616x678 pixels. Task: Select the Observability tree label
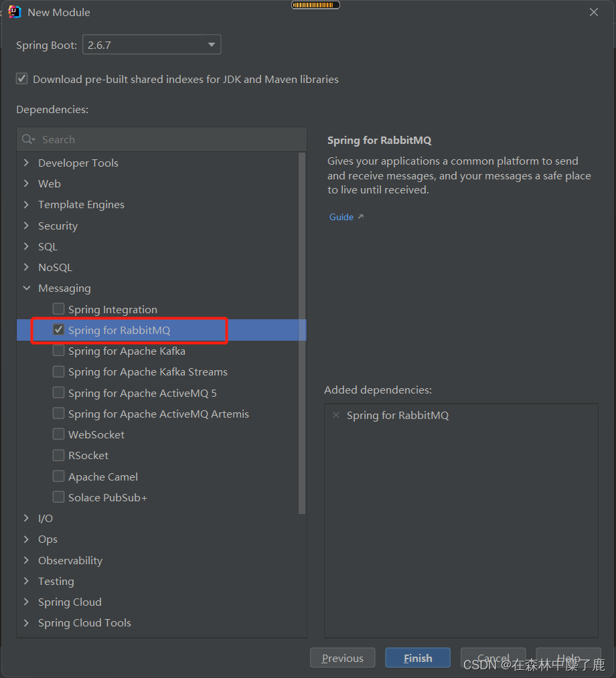pos(70,560)
